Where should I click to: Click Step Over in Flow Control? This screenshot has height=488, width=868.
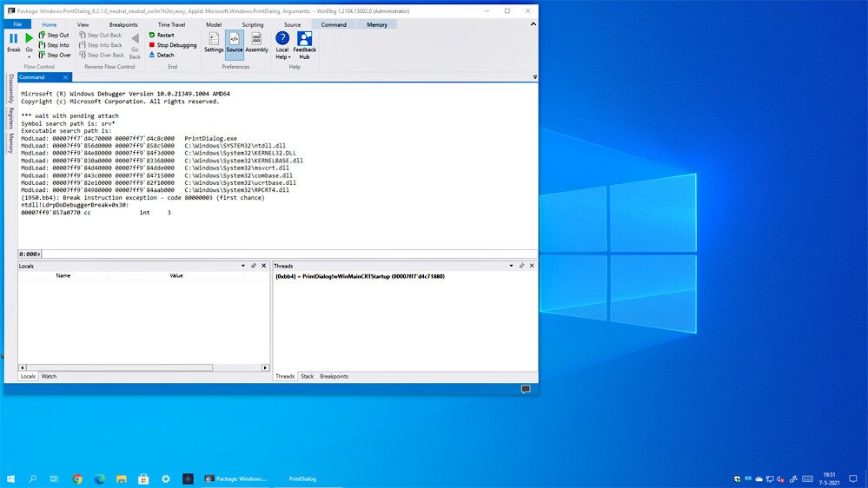click(x=55, y=55)
